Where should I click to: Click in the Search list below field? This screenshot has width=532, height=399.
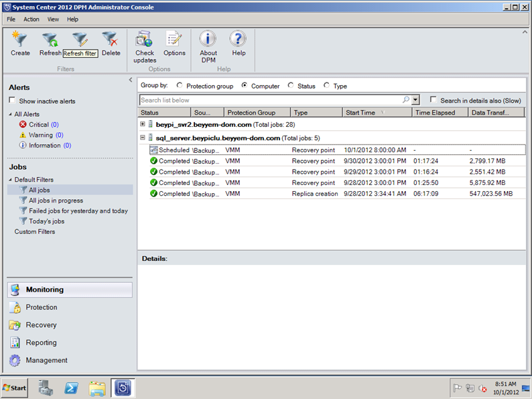click(270, 100)
